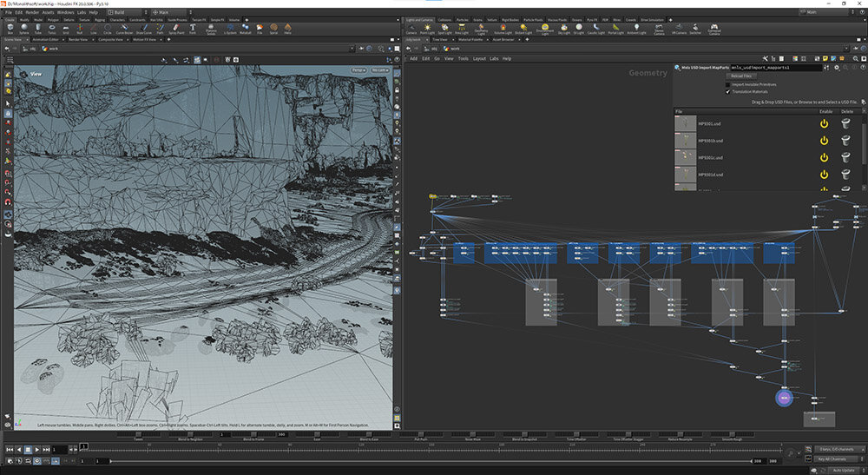Open the Render menu

click(30, 13)
